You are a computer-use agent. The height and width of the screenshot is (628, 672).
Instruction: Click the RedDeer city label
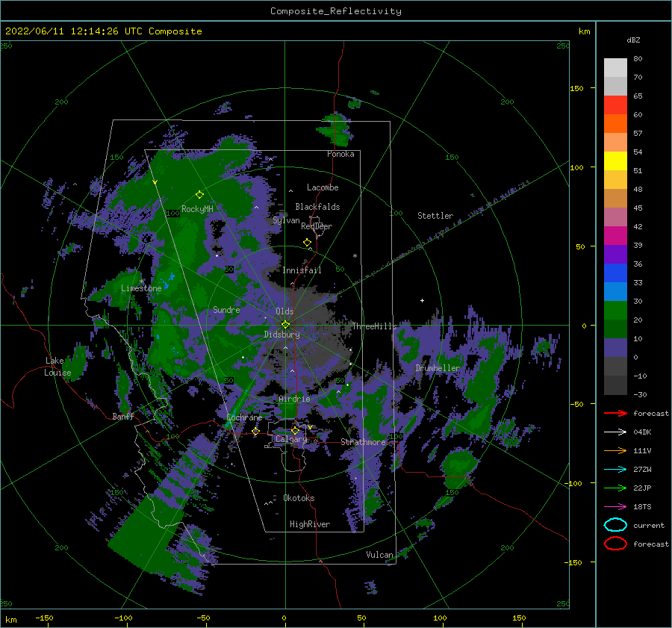(x=317, y=226)
